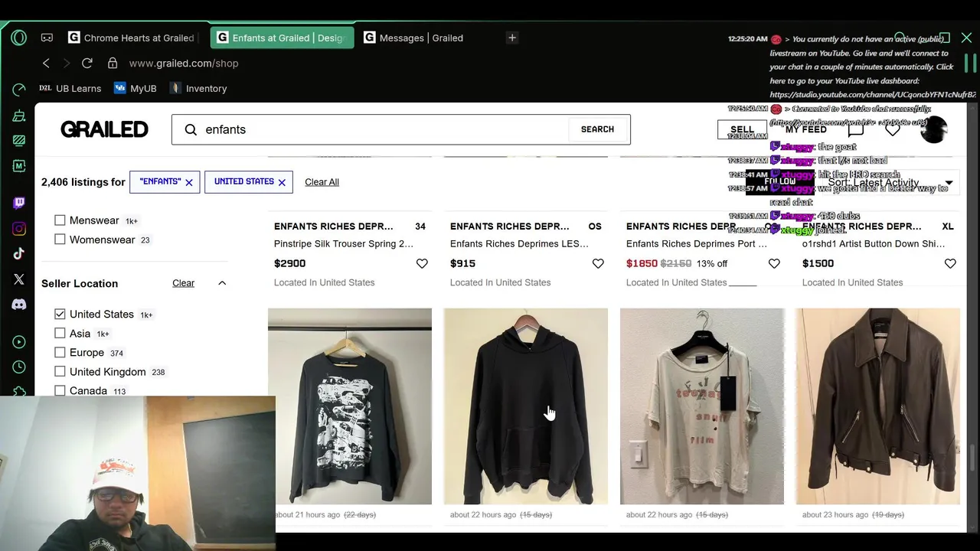Open a new browser tab
The height and width of the screenshot is (551, 980).
(512, 37)
